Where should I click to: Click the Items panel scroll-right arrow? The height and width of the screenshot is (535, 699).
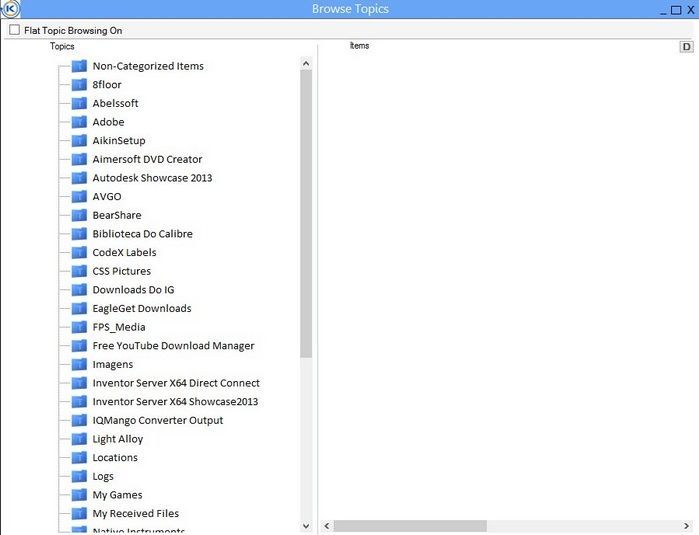pyautogui.click(x=687, y=526)
